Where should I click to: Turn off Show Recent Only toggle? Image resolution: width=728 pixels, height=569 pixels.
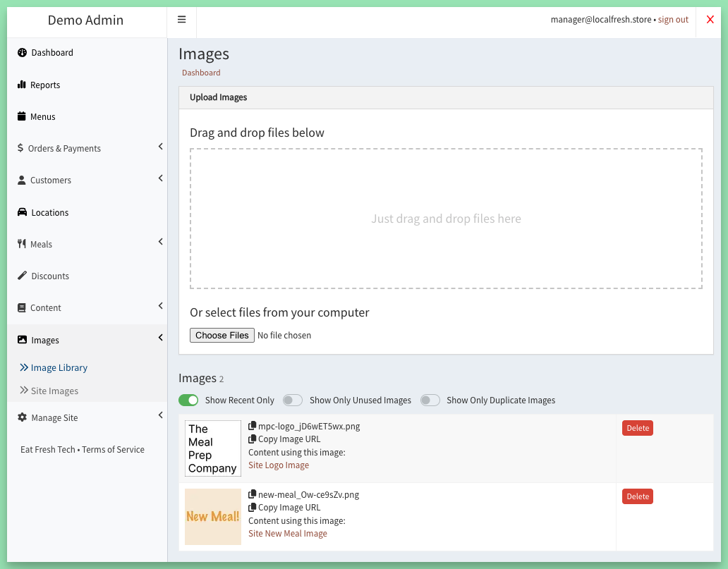(188, 400)
